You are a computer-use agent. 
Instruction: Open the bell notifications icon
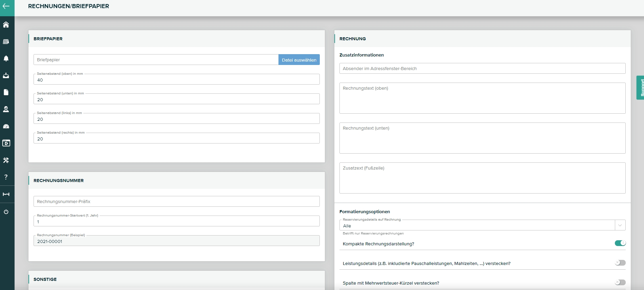click(x=6, y=59)
